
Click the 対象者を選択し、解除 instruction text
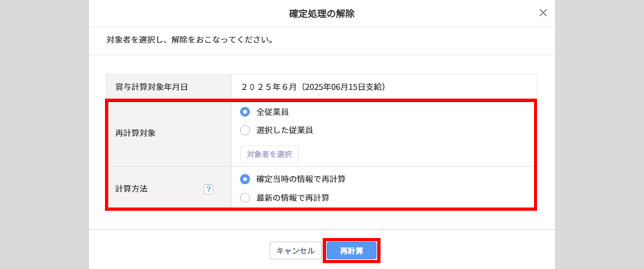pyautogui.click(x=190, y=41)
